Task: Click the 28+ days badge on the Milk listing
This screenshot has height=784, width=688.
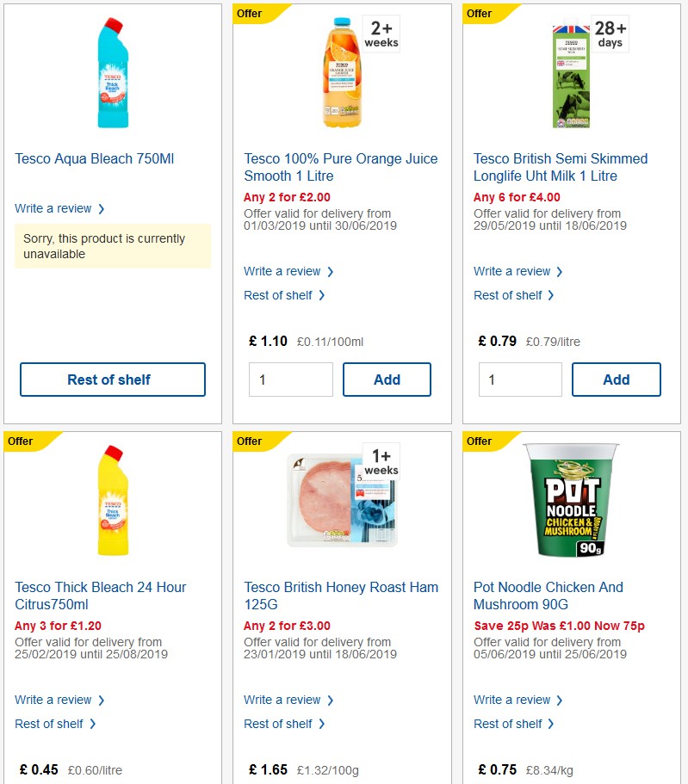Action: pos(609,34)
